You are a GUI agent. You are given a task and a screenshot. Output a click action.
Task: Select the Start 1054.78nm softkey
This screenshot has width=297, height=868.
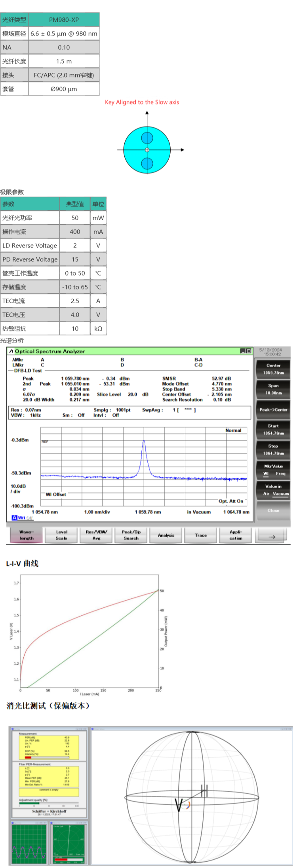(x=273, y=429)
